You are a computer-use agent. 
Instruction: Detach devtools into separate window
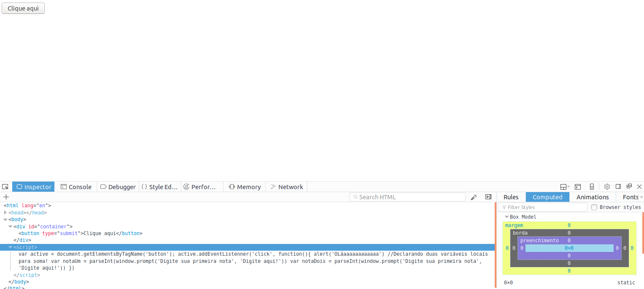[629, 187]
